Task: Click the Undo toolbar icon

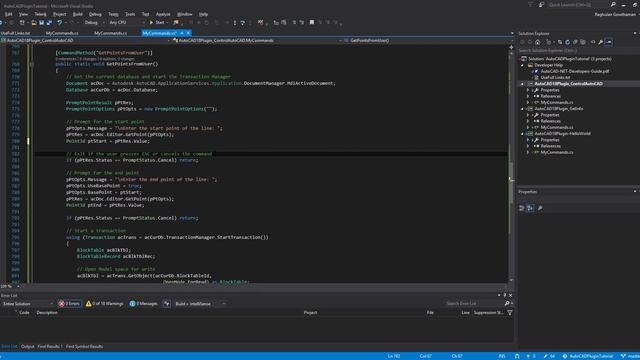Action: [x=60, y=22]
